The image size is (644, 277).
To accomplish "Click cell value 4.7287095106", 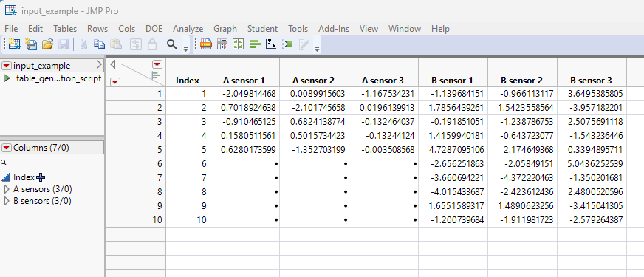I will (x=453, y=150).
